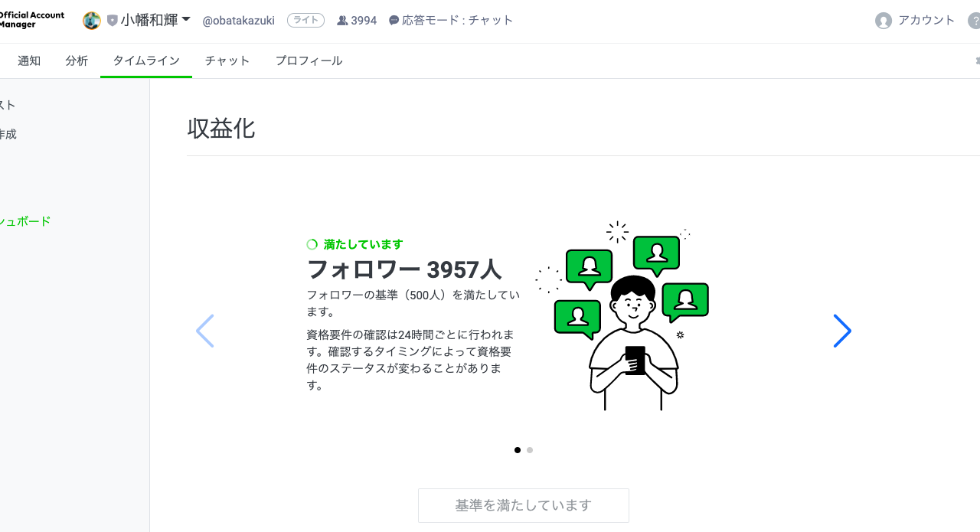Screen dimensions: 980x532
Task: Click the verification shield badge icon
Action: (113, 21)
